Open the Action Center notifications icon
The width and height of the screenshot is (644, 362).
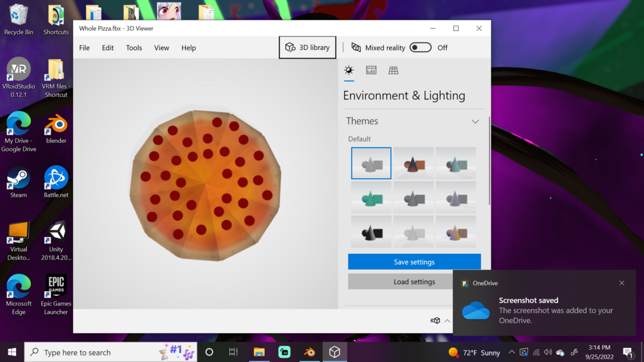[x=627, y=352]
